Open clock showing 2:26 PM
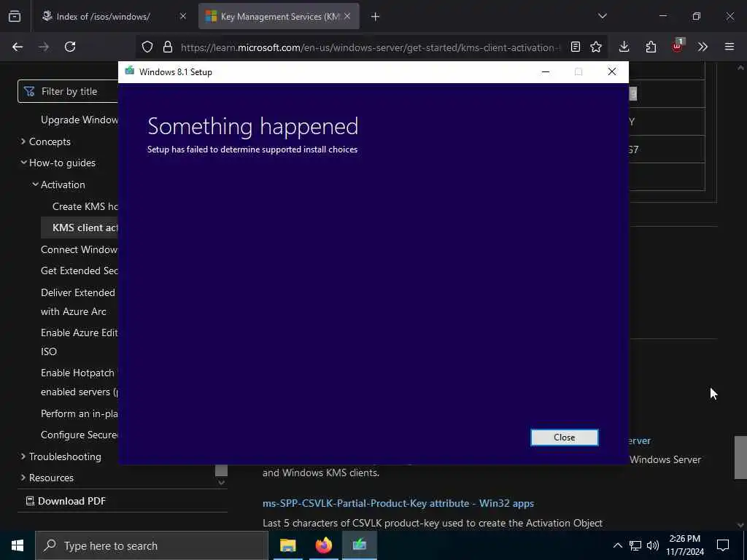Image resolution: width=747 pixels, height=560 pixels. pos(685,545)
